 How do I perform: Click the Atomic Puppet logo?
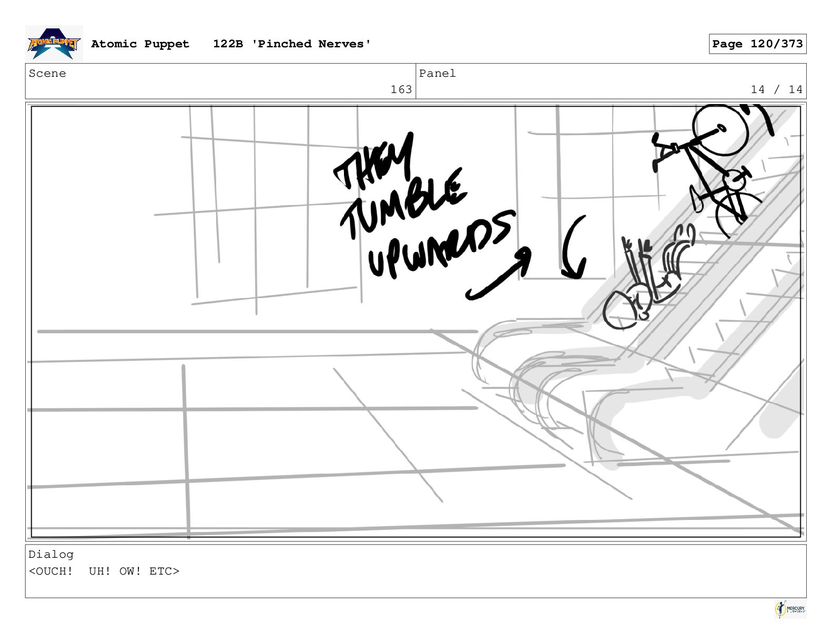pyautogui.click(x=54, y=44)
